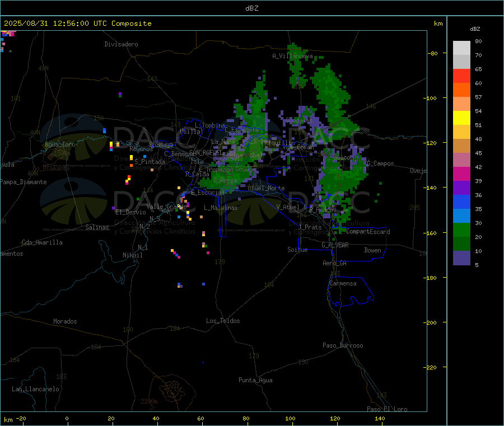Screen dimensions: 504x426
Task: Click the Paso_Barroso label
Action: (343, 345)
